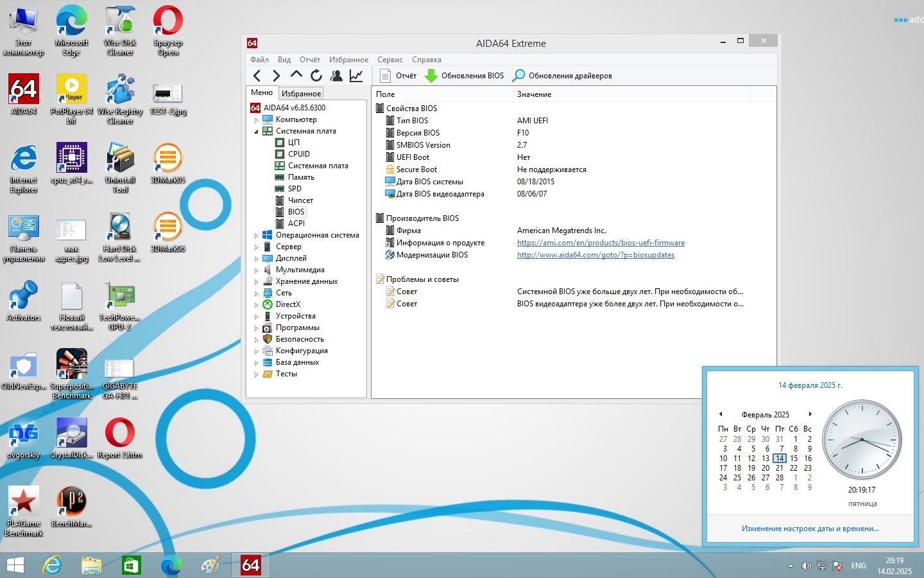
Task: Open the Сервис menu
Action: pos(389,60)
